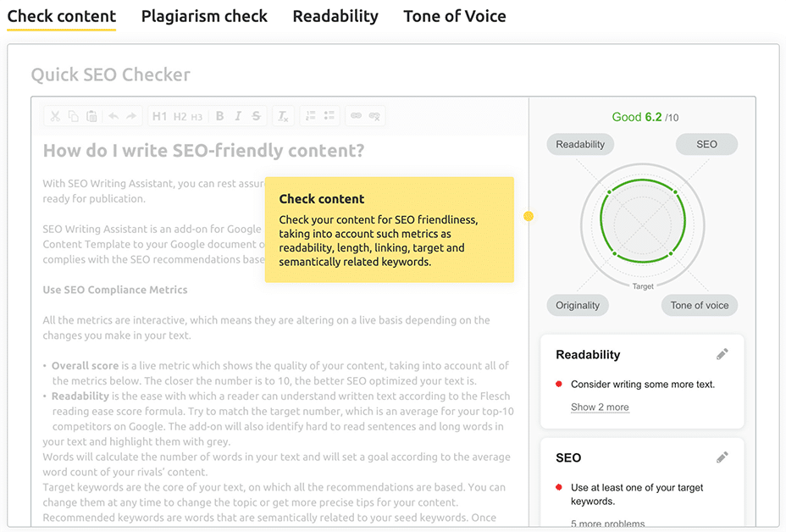Select the SEO pill above the score chart
Screen dimensions: 786x532
(706, 144)
